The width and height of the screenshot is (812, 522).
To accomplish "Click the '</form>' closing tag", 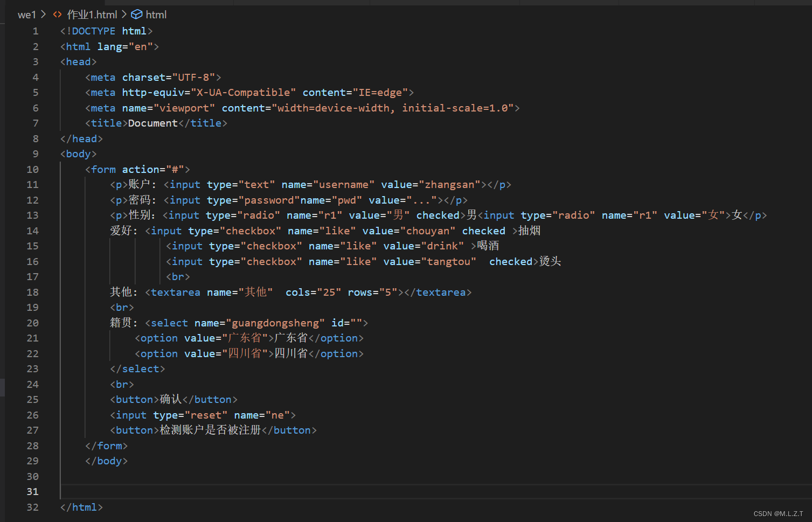I will click(x=107, y=446).
